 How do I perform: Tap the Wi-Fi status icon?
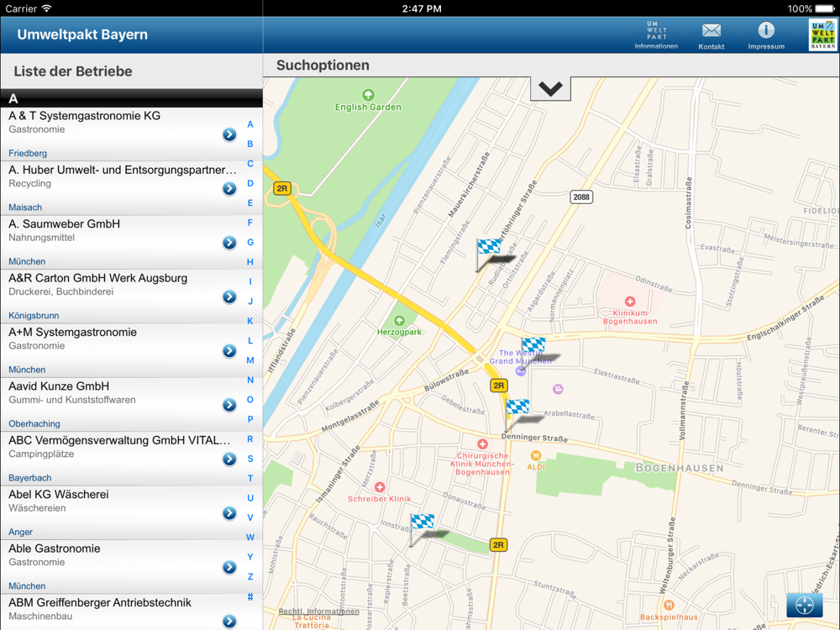click(x=46, y=8)
